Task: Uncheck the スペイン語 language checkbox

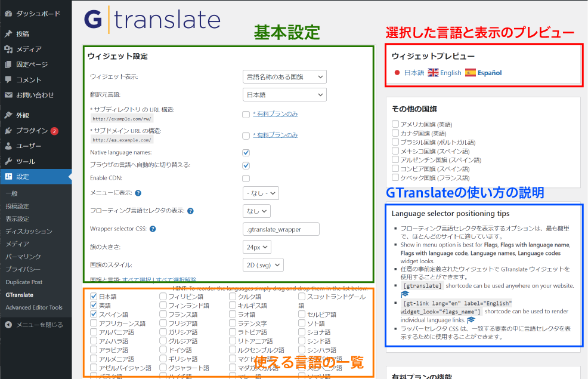Action: [94, 315]
